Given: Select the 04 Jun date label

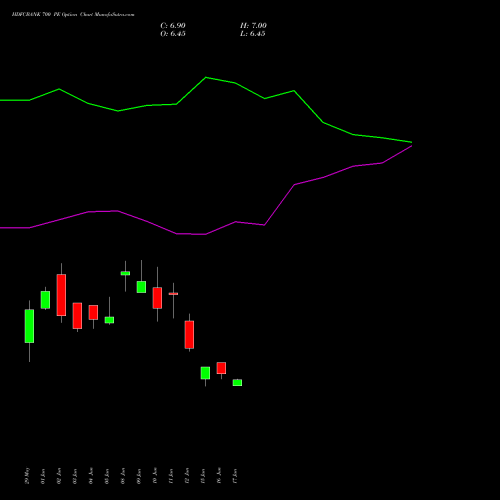Looking at the screenshot, I should click(x=91, y=476).
